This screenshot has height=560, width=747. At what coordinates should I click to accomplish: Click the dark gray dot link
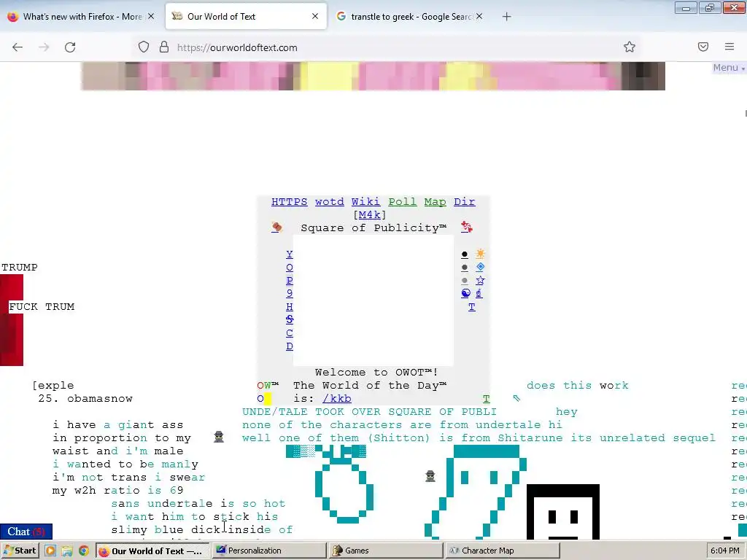465,268
